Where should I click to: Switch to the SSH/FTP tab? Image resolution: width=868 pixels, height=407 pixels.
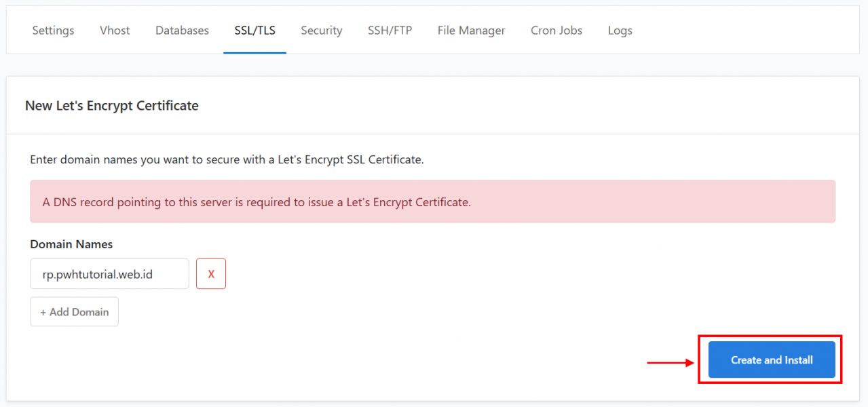pyautogui.click(x=390, y=31)
